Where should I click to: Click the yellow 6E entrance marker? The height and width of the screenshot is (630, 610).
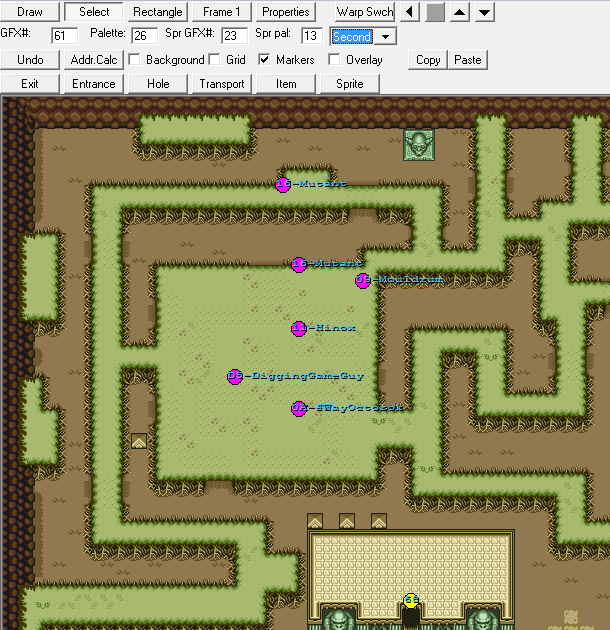411,601
